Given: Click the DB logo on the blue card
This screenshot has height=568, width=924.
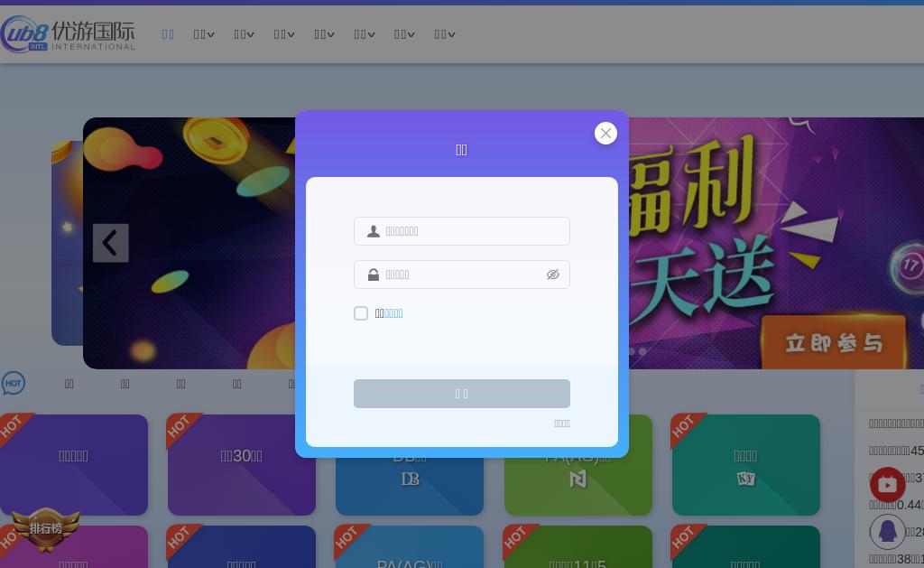Looking at the screenshot, I should 410,479.
